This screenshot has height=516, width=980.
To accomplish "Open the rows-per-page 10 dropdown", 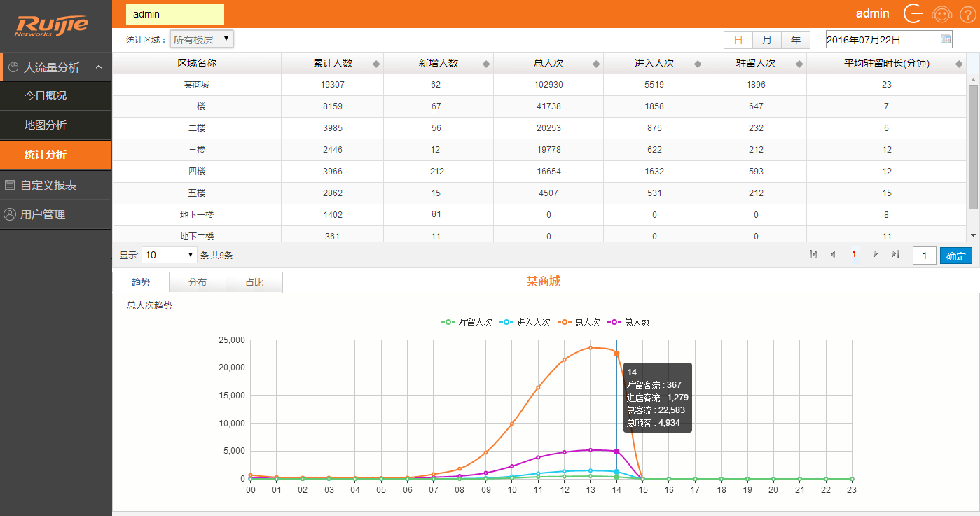I will pyautogui.click(x=169, y=255).
